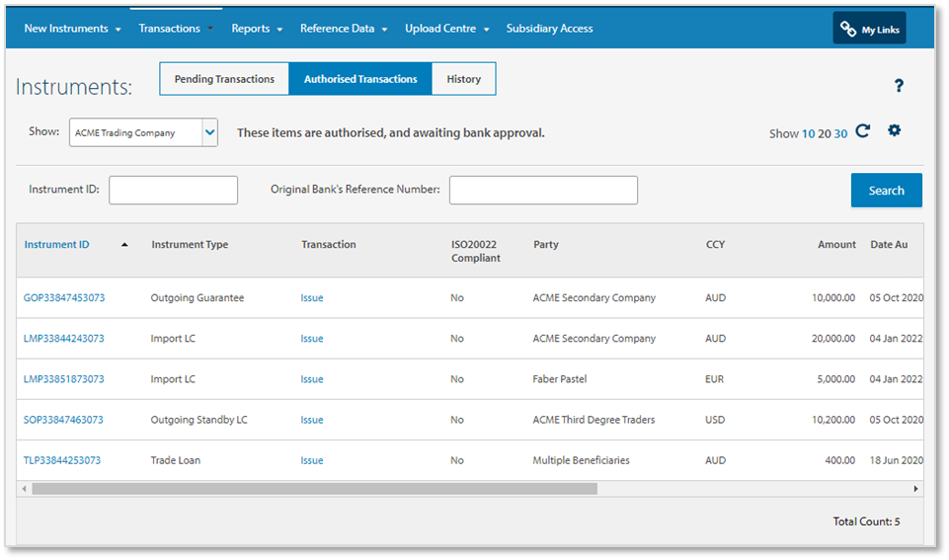Click the horizontal scrollbar right arrow
Image resolution: width=949 pixels, height=560 pixels.
pyautogui.click(x=915, y=489)
